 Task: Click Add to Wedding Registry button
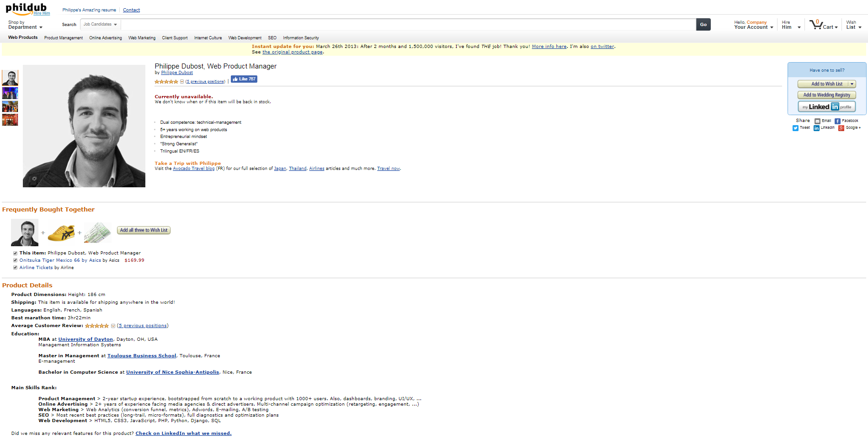[x=827, y=95]
